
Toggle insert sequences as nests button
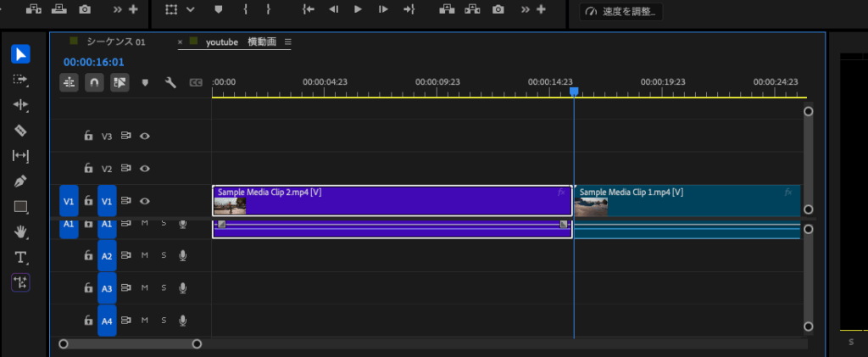tap(70, 82)
